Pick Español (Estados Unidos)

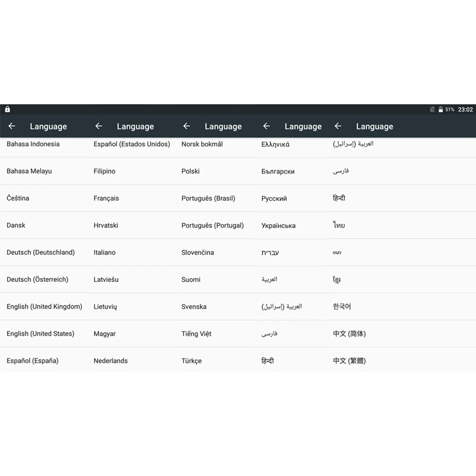[132, 144]
